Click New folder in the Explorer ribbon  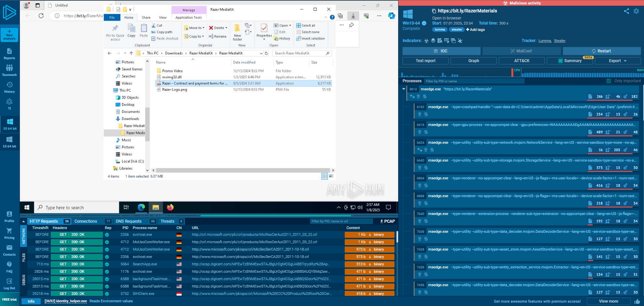click(x=237, y=32)
